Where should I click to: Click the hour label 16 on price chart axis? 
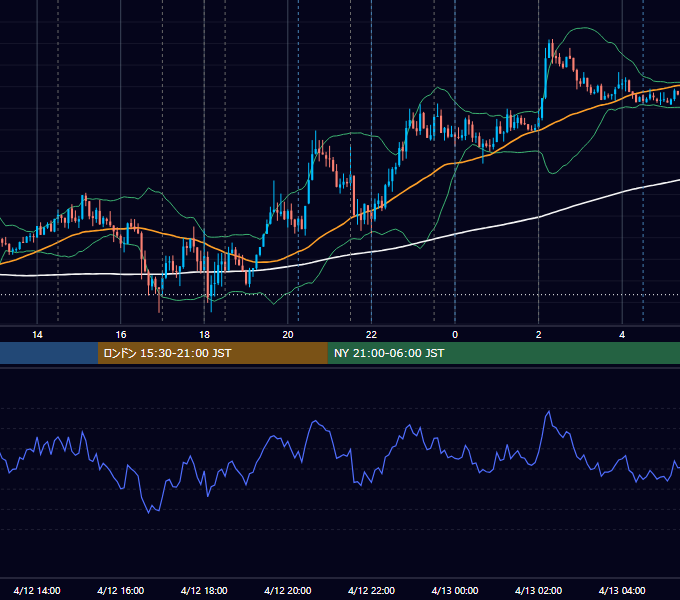[121, 335]
